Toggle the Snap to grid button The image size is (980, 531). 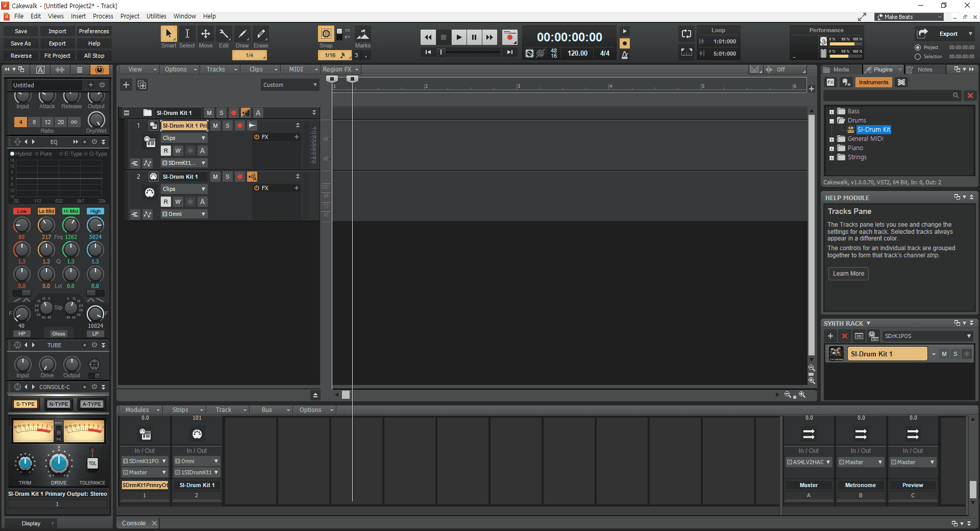coord(326,34)
